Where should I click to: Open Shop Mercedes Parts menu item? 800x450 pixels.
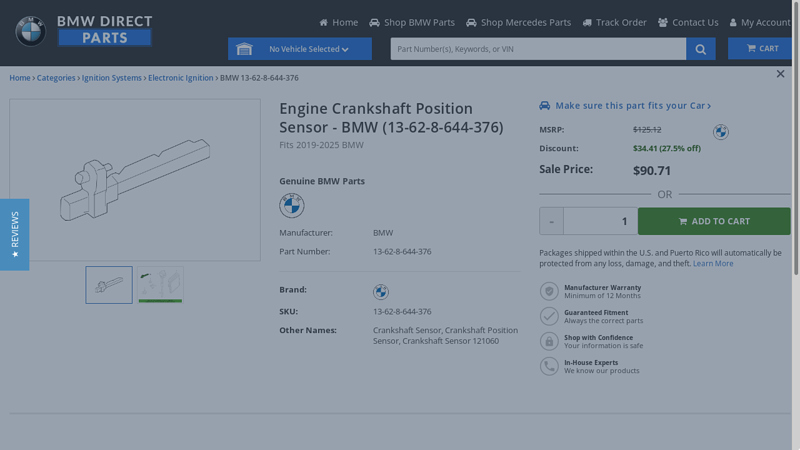click(518, 22)
